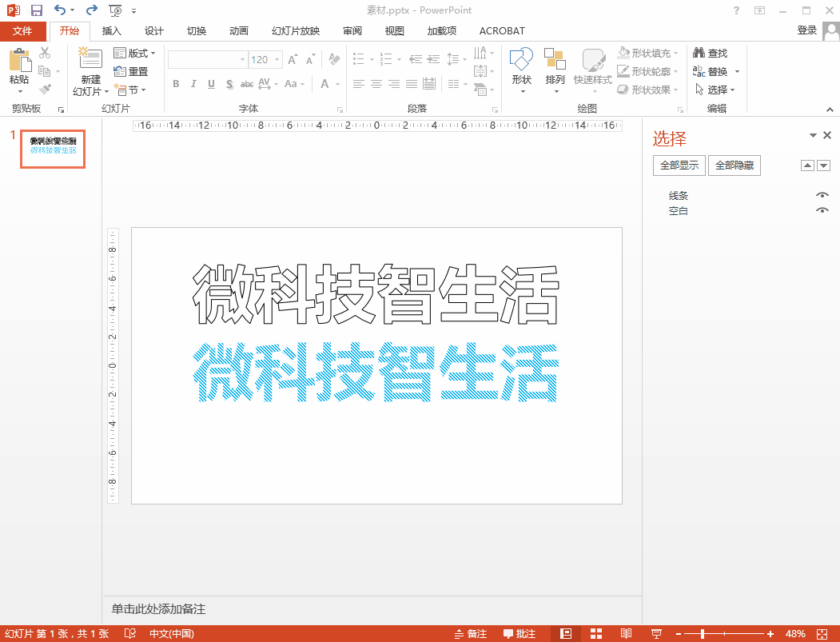Switch to the 动画 Animations tab
840x642 pixels.
238,31
